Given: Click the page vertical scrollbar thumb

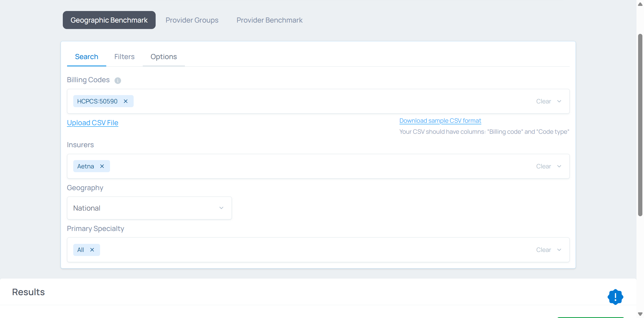Looking at the screenshot, I should point(640,125).
